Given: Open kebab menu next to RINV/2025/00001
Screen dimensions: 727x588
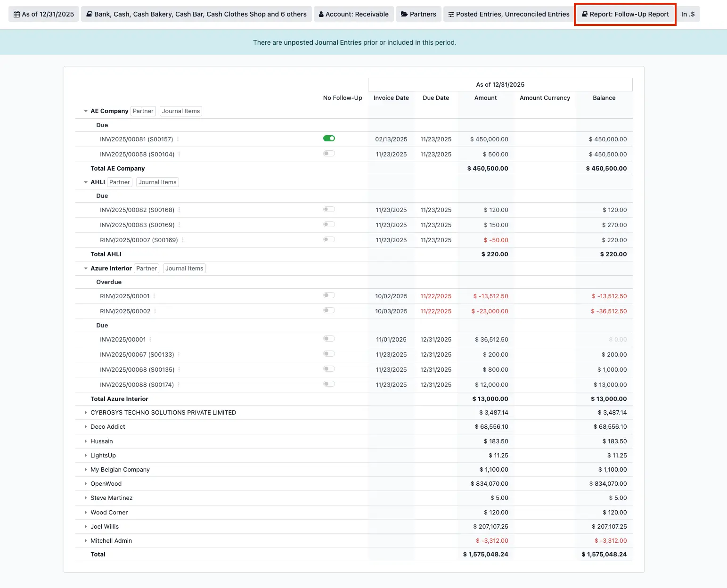Looking at the screenshot, I should 155,296.
